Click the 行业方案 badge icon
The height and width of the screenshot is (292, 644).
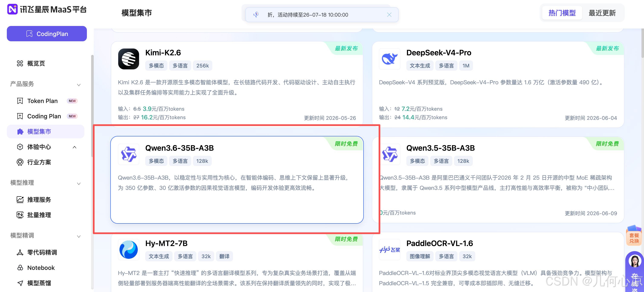tap(20, 162)
